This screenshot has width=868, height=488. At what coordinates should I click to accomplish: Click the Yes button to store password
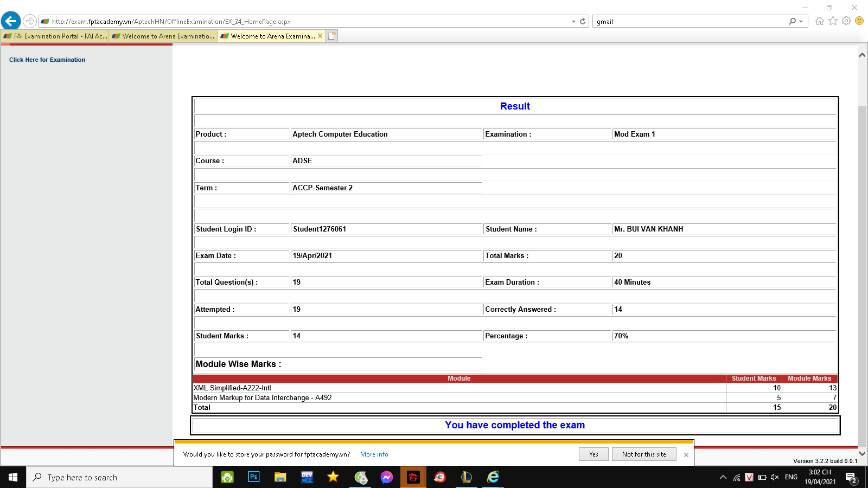(x=593, y=454)
